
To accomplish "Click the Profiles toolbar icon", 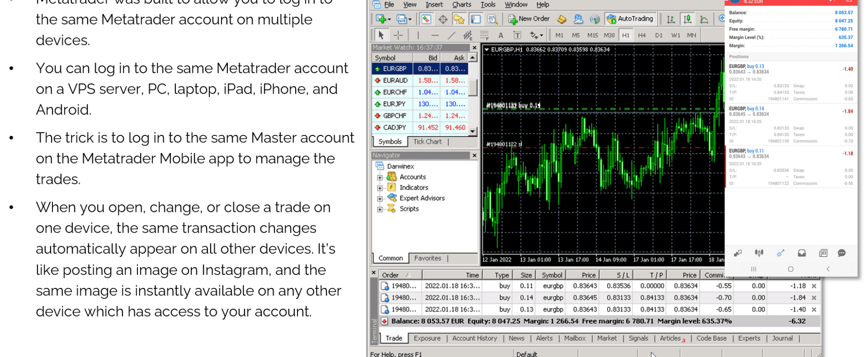I will coord(403,19).
